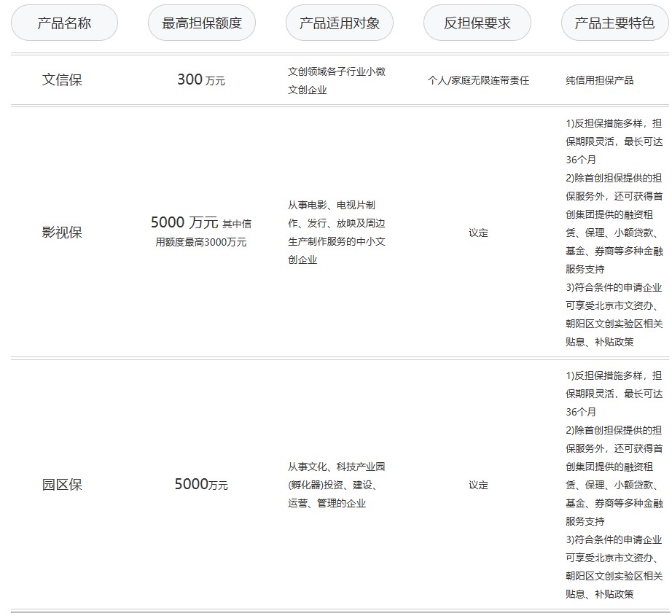672x616 pixels.
Task: Click the 产品主要特色 header pill
Action: coord(614,23)
